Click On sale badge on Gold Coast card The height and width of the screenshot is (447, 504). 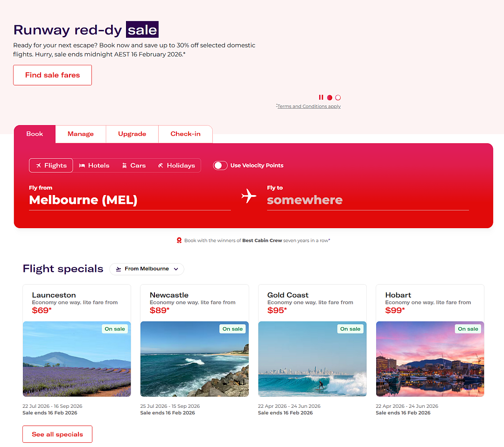coord(350,329)
